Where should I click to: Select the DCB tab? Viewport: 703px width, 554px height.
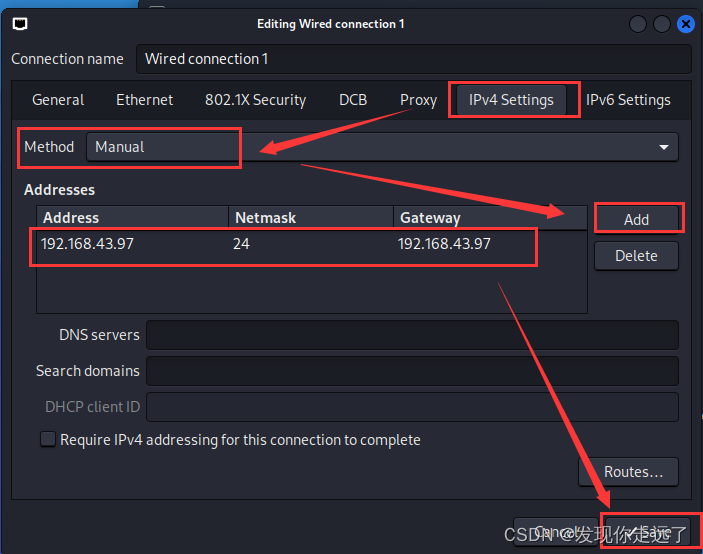353,100
